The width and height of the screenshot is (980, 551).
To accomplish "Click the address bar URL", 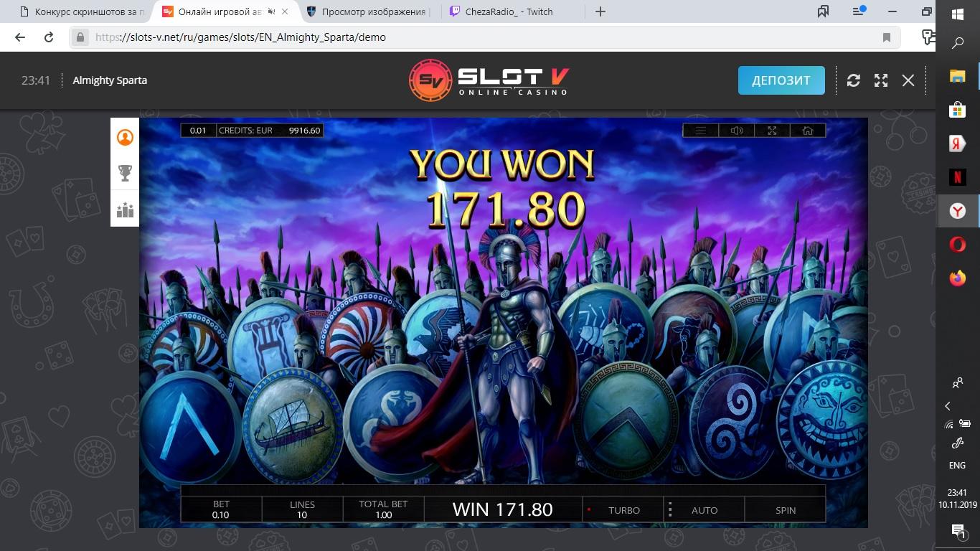I will click(x=240, y=37).
